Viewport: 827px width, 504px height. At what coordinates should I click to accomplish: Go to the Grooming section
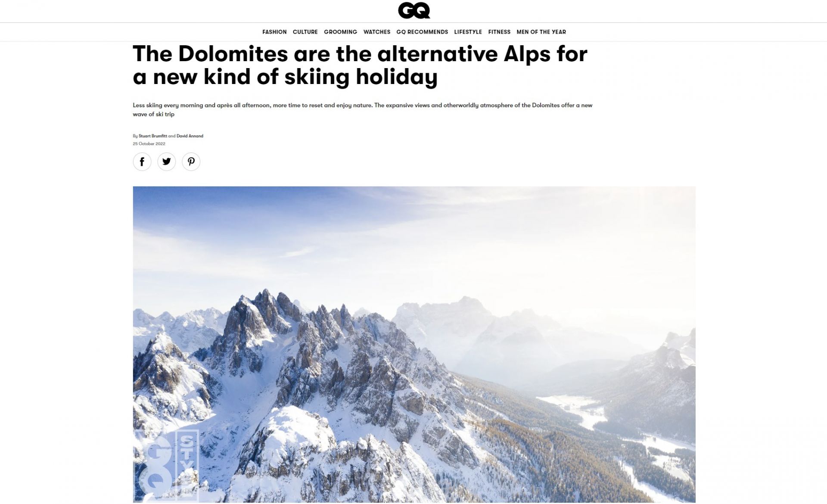[x=341, y=32]
